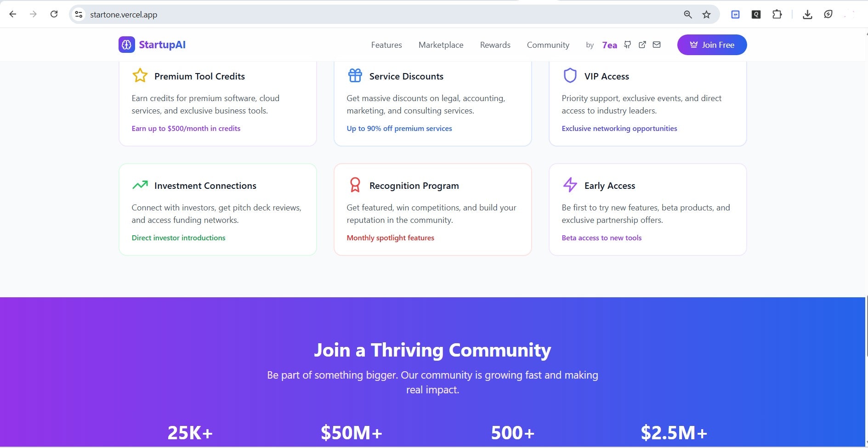The image size is (868, 448).
Task: Click the award ribbon icon on Recognition Program
Action: click(354, 185)
